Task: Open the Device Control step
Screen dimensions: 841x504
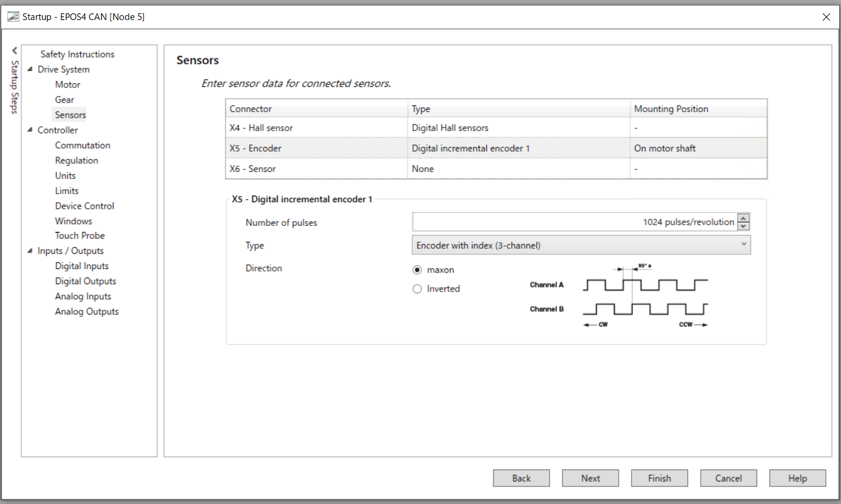Action: tap(84, 206)
